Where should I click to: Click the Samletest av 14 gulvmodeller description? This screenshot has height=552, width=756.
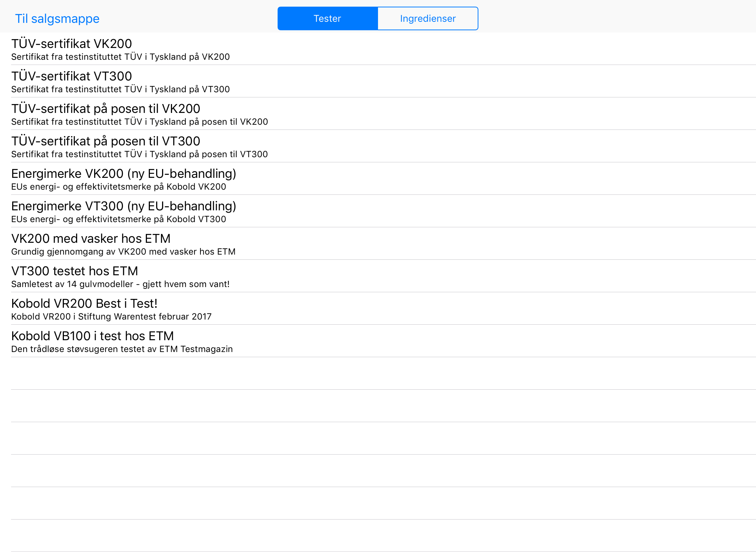point(120,284)
